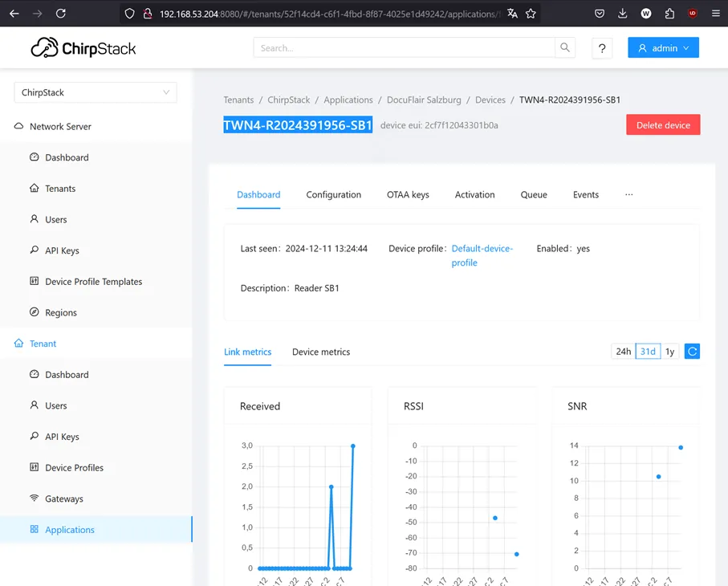This screenshot has width=728, height=586.
Task: Open Gateways in the sidebar
Action: point(63,499)
